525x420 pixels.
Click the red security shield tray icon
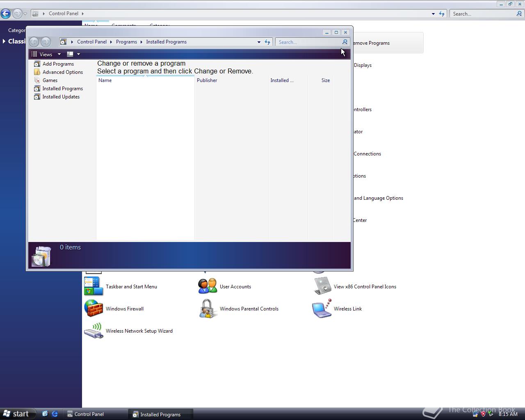click(483, 414)
